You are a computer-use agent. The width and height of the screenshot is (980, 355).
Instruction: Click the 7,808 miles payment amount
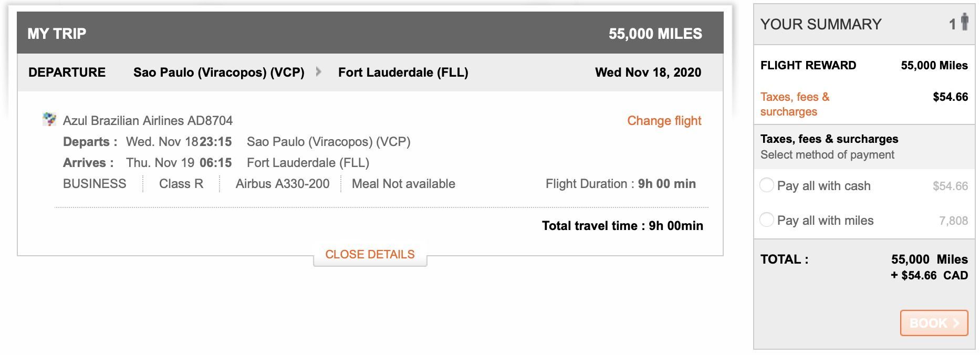click(x=953, y=221)
